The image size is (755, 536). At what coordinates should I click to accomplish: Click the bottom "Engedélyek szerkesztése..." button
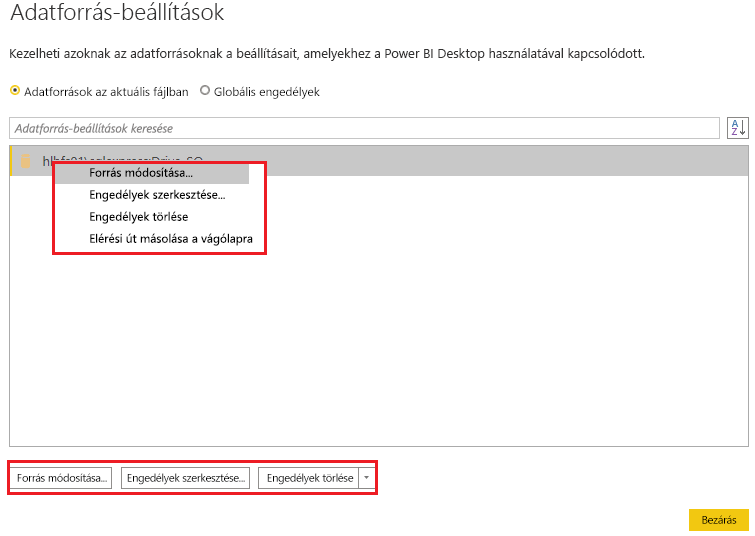[x=185, y=478]
